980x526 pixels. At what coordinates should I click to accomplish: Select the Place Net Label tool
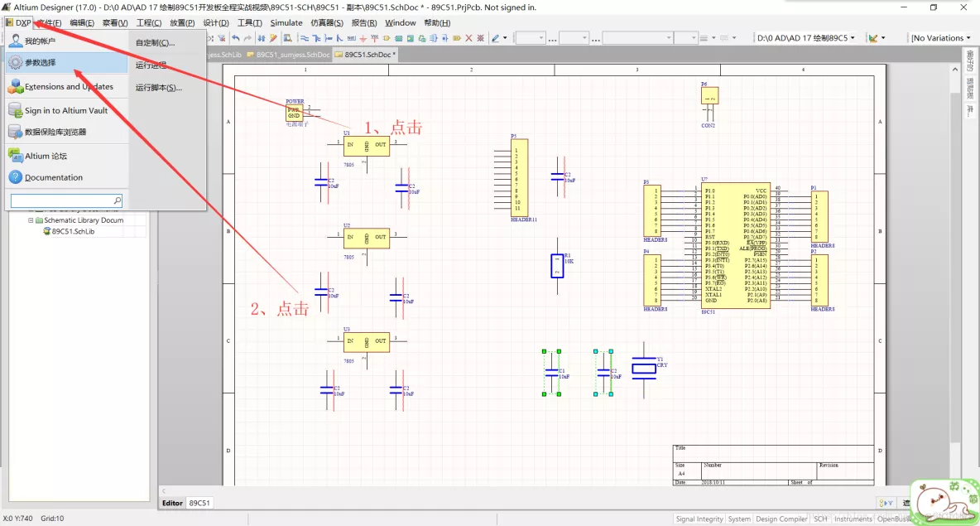(351, 38)
